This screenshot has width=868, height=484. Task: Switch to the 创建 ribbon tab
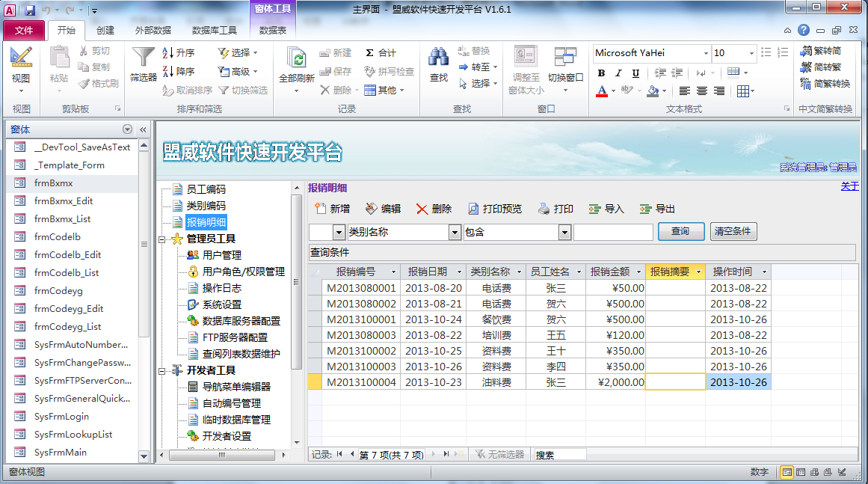pyautogui.click(x=105, y=31)
